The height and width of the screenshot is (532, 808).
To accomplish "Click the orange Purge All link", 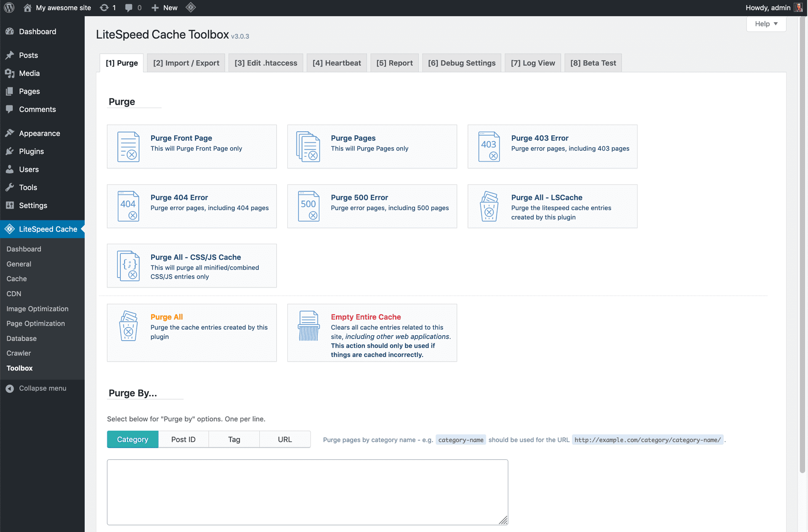I will click(167, 317).
